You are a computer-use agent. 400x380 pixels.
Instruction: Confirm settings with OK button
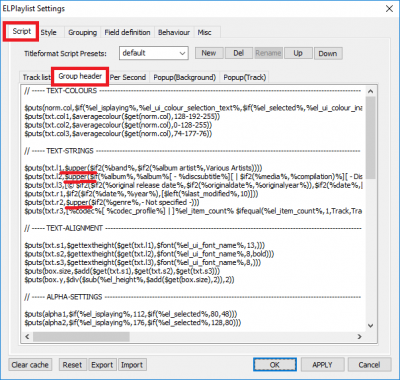pyautogui.click(x=275, y=365)
